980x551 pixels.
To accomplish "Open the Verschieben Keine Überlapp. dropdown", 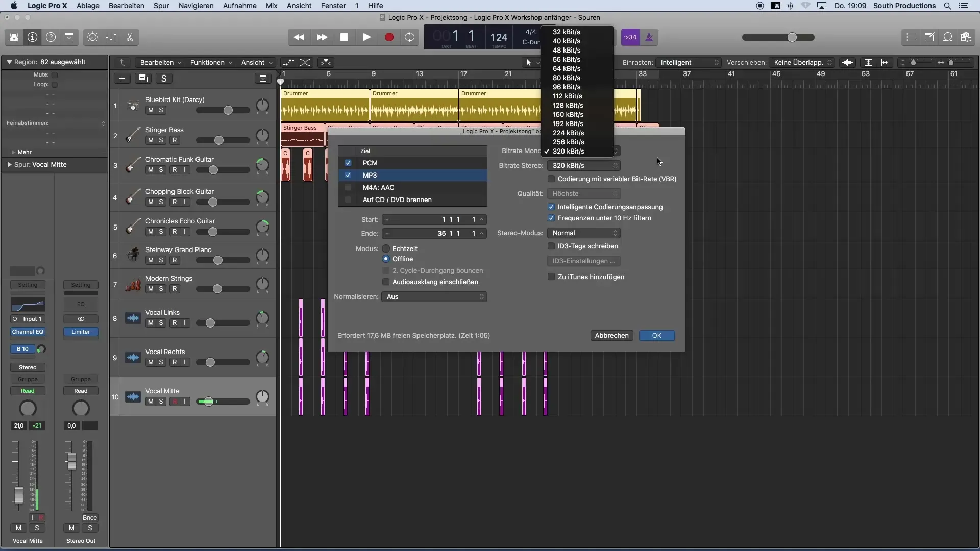I will (801, 63).
